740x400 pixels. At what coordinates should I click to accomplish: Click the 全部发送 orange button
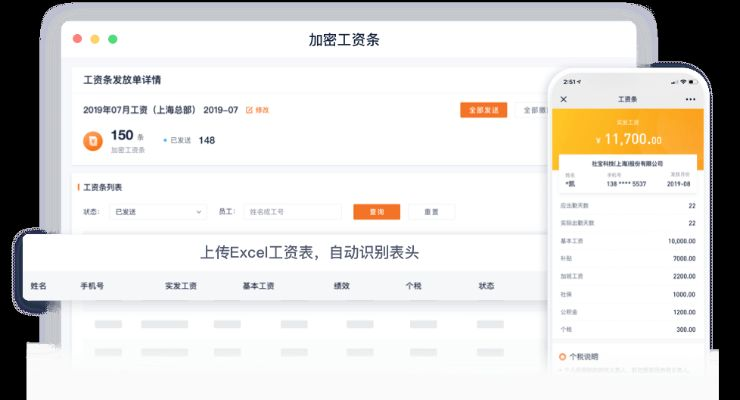pos(483,110)
